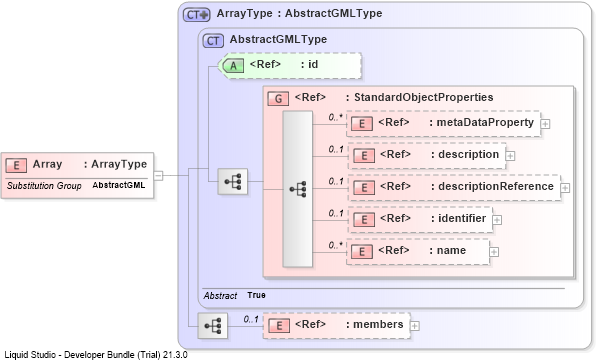Select the ': StandardObjectProperties' label

pos(419,97)
